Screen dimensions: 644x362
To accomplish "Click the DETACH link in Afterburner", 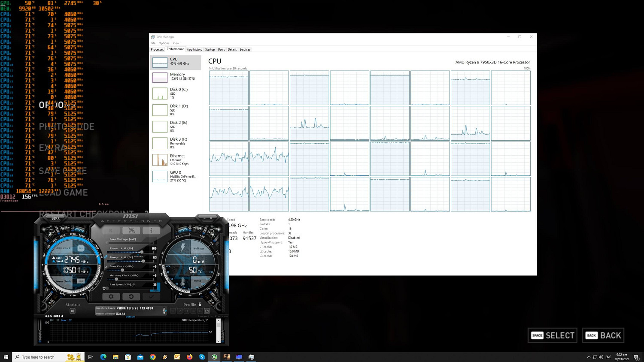I will pyautogui.click(x=130, y=317).
